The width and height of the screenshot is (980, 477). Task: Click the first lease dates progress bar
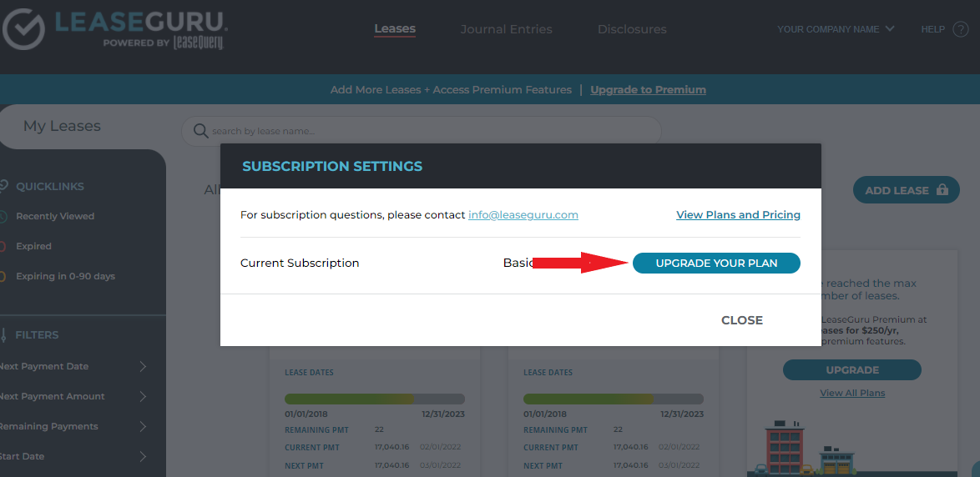[374, 399]
